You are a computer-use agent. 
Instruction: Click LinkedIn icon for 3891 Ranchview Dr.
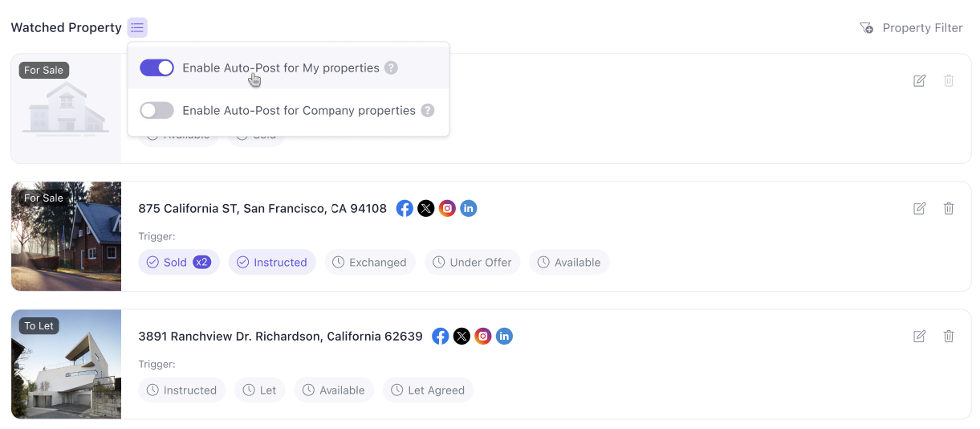click(x=504, y=337)
